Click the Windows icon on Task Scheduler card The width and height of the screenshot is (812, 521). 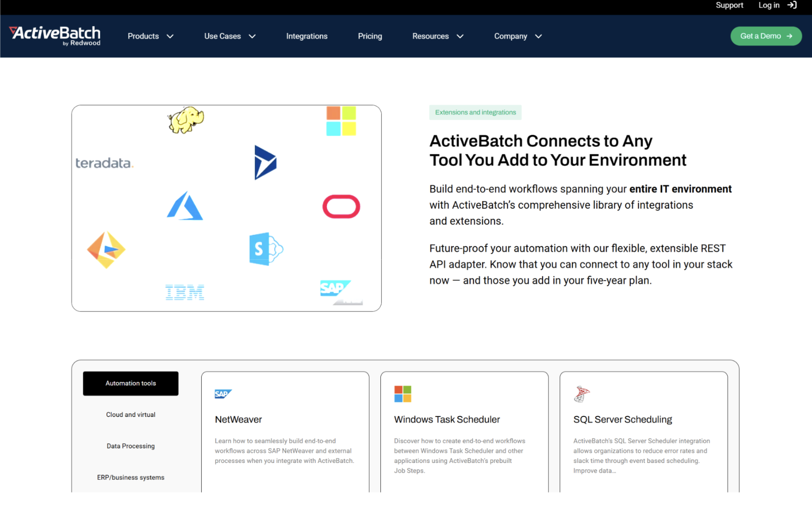click(x=403, y=394)
